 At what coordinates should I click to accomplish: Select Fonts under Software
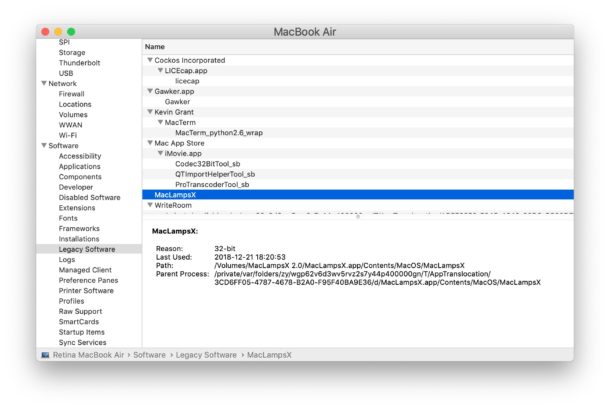click(68, 218)
